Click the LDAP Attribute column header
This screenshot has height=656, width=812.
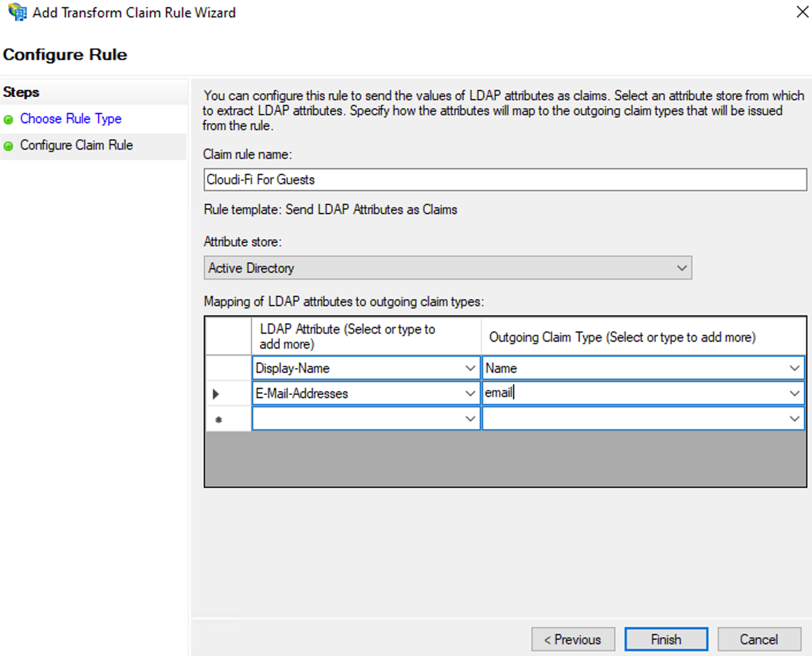[x=366, y=337]
